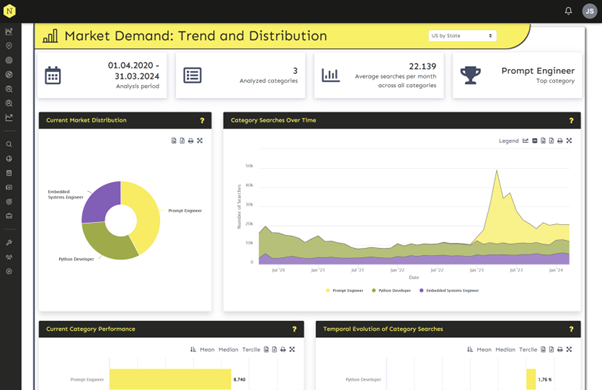Click the yellow Prompt Engineer donut segment
Viewport: 602px width, 390px height.
pos(147,215)
